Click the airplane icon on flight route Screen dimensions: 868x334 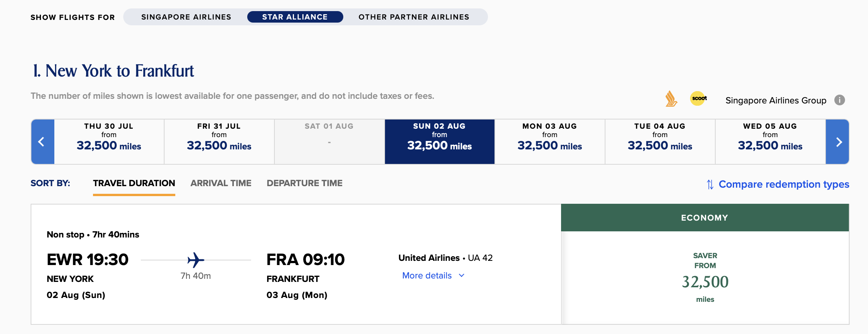coord(196,260)
